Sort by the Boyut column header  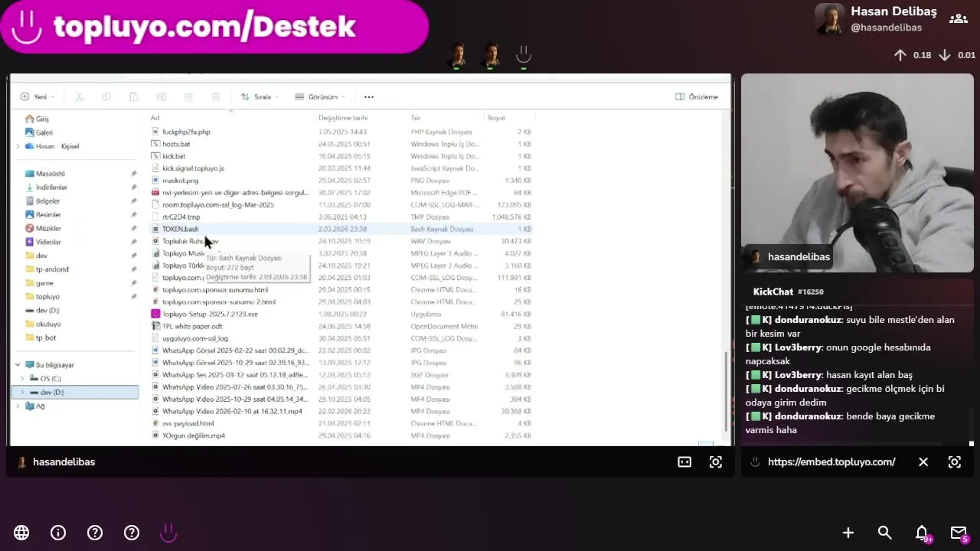tap(496, 118)
